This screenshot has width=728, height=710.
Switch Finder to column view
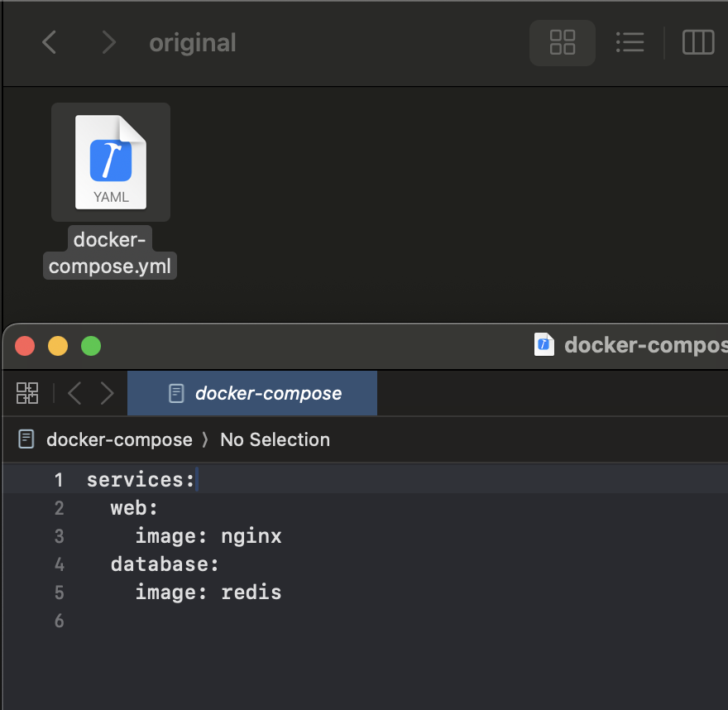point(698,42)
